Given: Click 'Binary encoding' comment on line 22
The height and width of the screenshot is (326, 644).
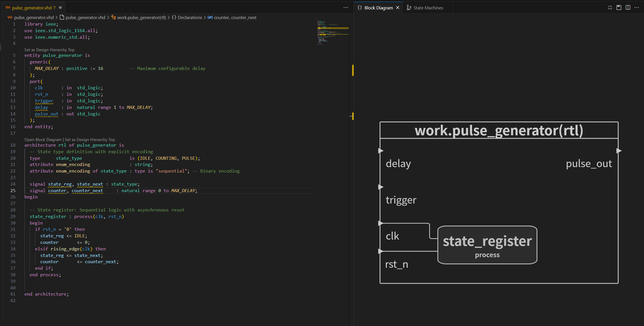Looking at the screenshot, I should [216, 171].
